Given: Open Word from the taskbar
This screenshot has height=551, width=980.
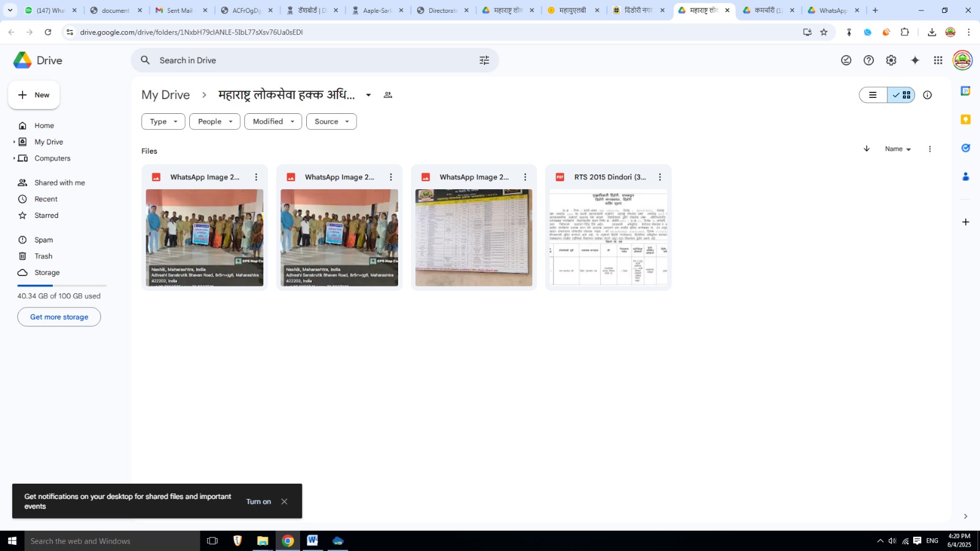Looking at the screenshot, I should pyautogui.click(x=312, y=541).
